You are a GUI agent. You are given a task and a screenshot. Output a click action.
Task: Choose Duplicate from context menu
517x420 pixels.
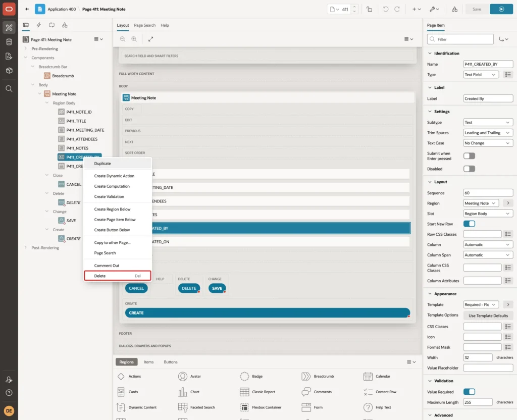pos(118,164)
